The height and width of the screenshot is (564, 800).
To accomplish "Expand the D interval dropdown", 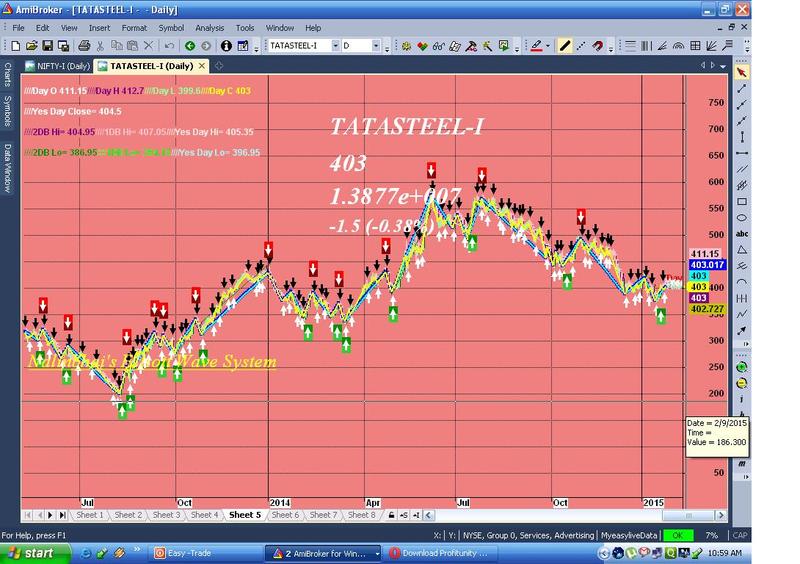I will [x=376, y=46].
